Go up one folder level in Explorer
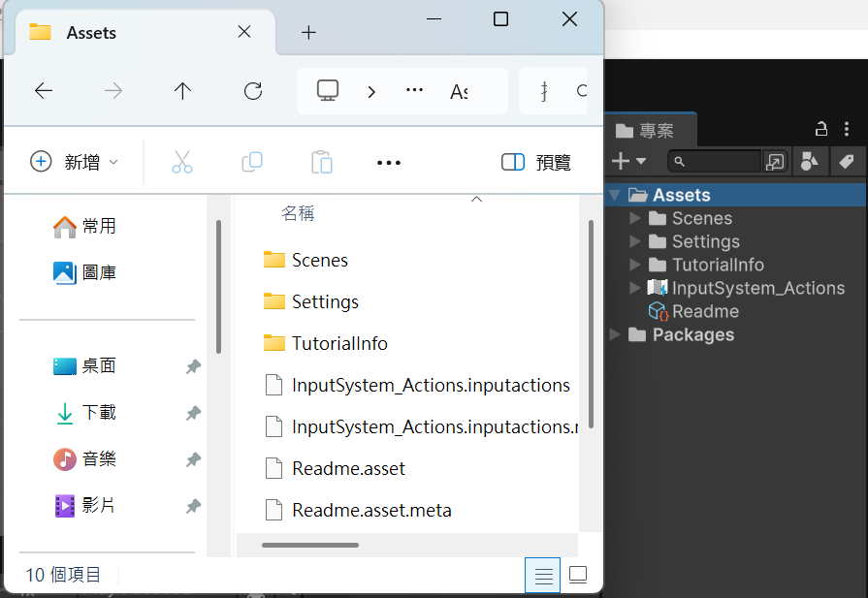 coord(182,91)
